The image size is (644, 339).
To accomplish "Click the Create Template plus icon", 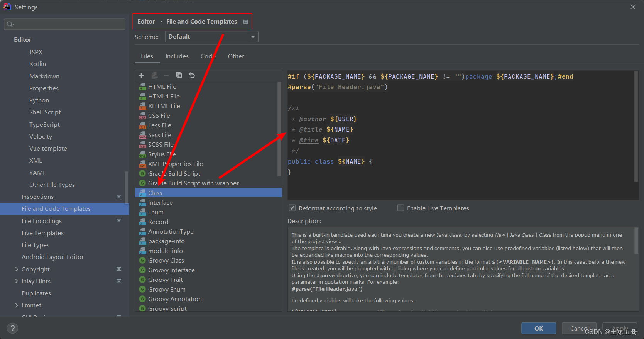I will coord(141,75).
